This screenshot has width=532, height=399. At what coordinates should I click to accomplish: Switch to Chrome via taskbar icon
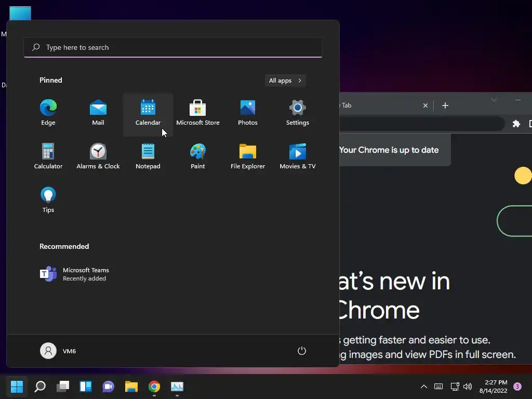[x=154, y=387]
